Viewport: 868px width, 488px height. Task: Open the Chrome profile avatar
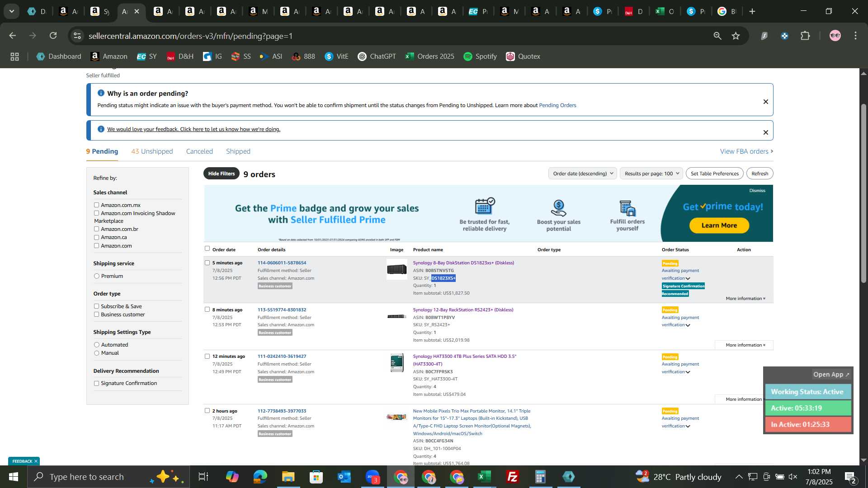(835, 36)
